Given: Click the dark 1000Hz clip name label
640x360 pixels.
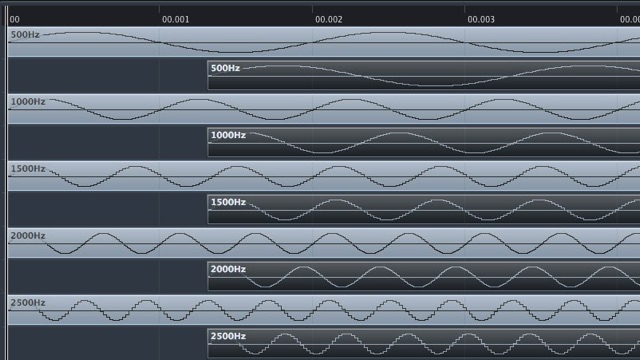Looking at the screenshot, I should point(228,135).
